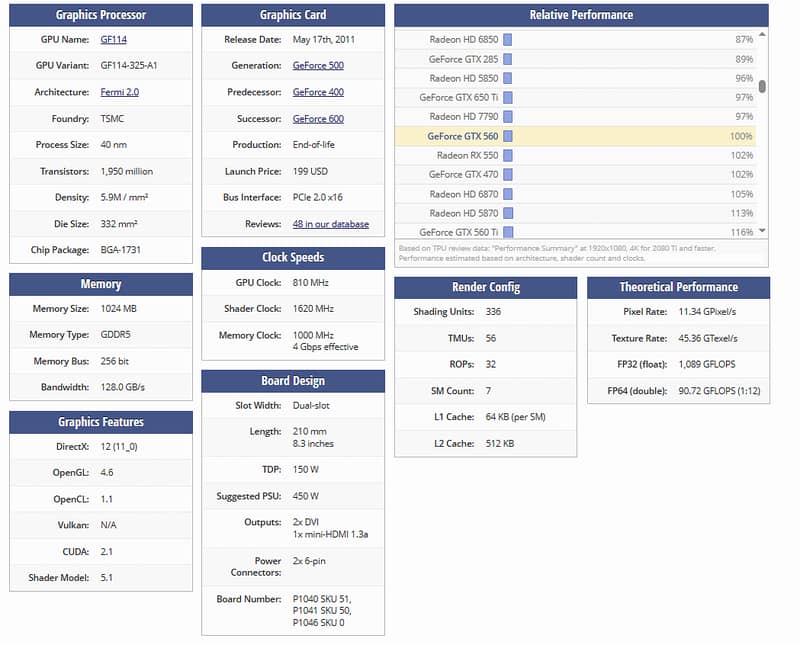Select the Radeon HD 5870 performance row
The height and width of the screenshot is (645, 800).
(576, 213)
